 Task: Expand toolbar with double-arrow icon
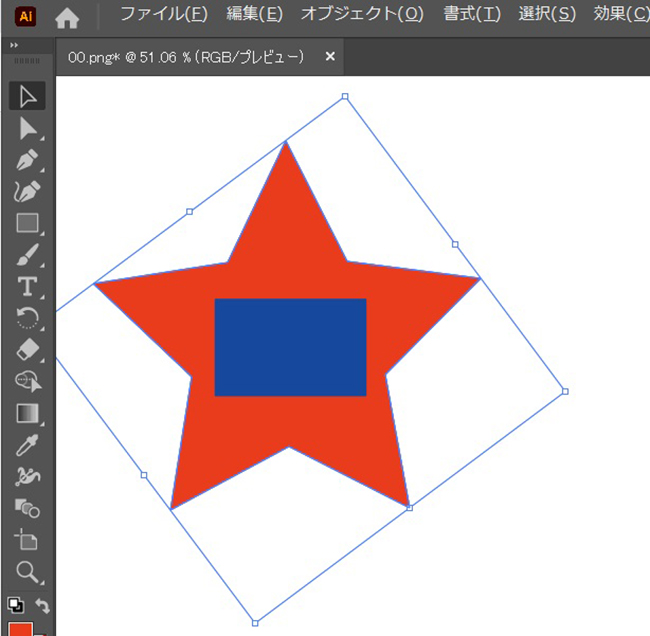[14, 45]
